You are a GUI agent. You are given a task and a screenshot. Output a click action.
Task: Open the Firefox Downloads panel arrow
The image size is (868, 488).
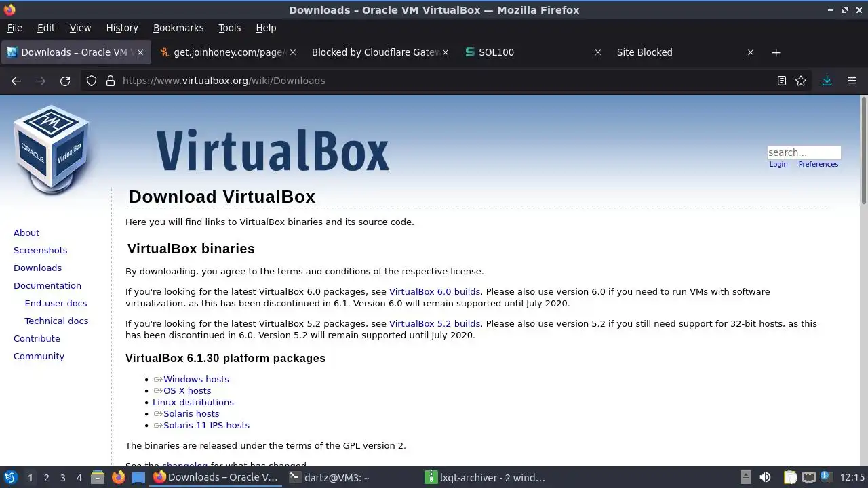pos(827,81)
